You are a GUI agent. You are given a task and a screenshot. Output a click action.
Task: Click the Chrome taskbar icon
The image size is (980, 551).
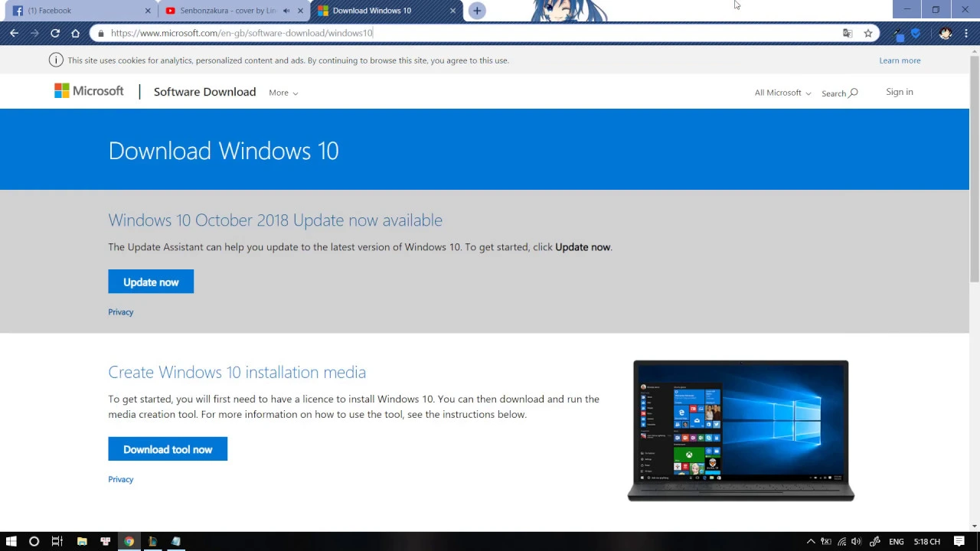(129, 541)
